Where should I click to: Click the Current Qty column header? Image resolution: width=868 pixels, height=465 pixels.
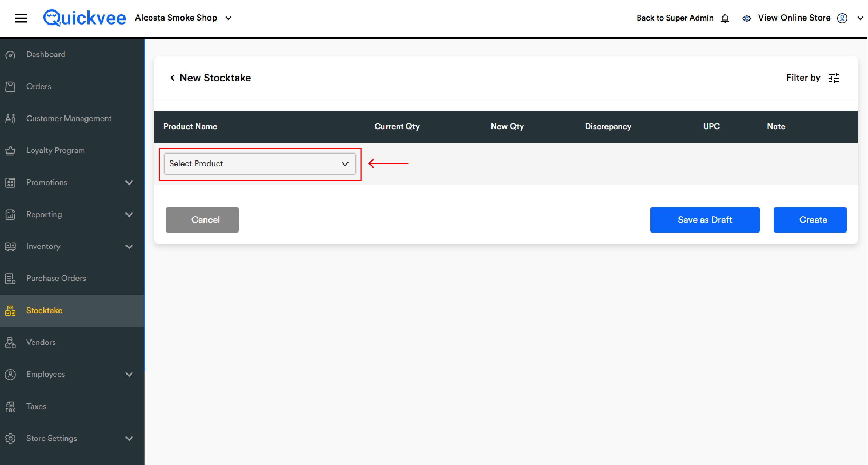pyautogui.click(x=397, y=127)
